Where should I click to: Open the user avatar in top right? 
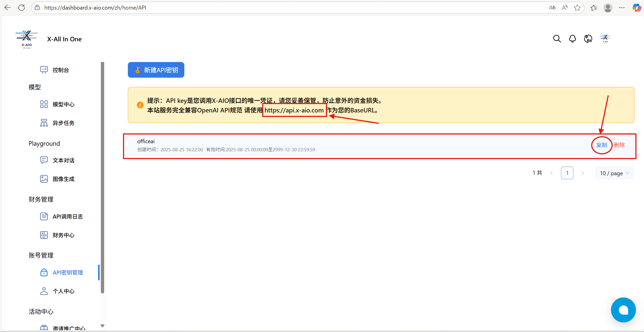605,39
